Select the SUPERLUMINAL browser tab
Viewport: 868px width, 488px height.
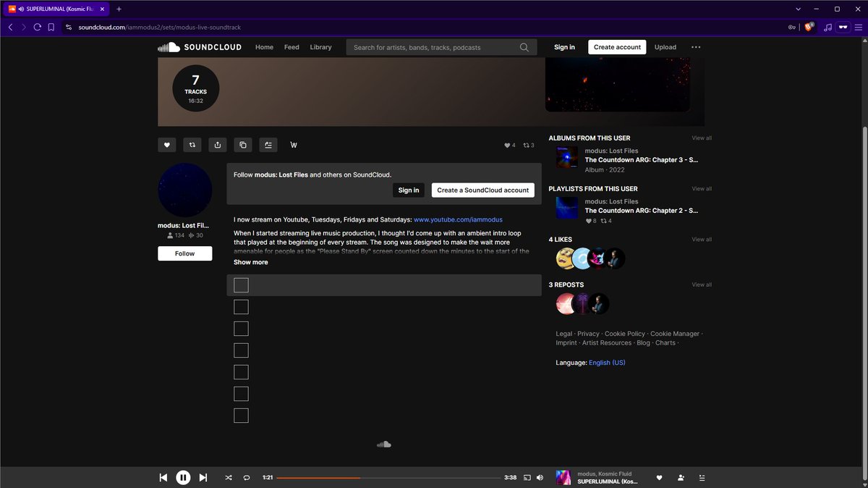click(x=57, y=9)
